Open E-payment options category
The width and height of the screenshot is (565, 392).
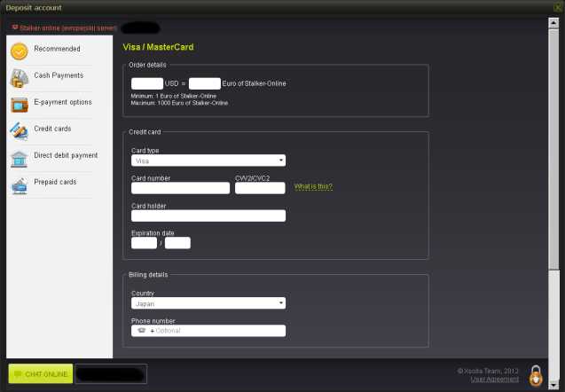(x=63, y=102)
